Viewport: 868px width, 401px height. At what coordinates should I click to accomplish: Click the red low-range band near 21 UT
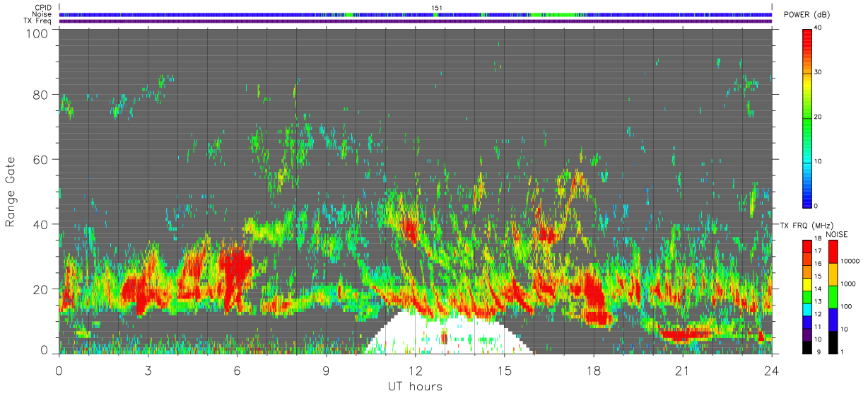point(684,333)
